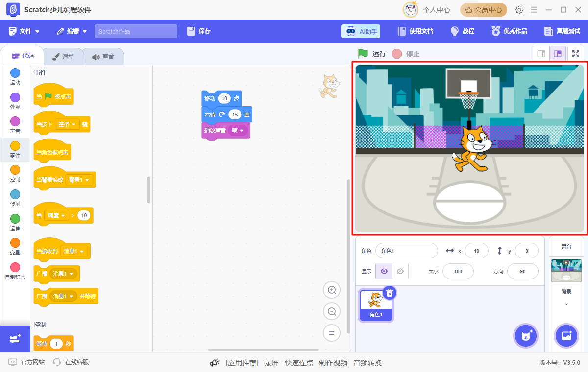Hide the sprite with slashed-eye toggle
This screenshot has width=588, height=372.
coord(399,271)
